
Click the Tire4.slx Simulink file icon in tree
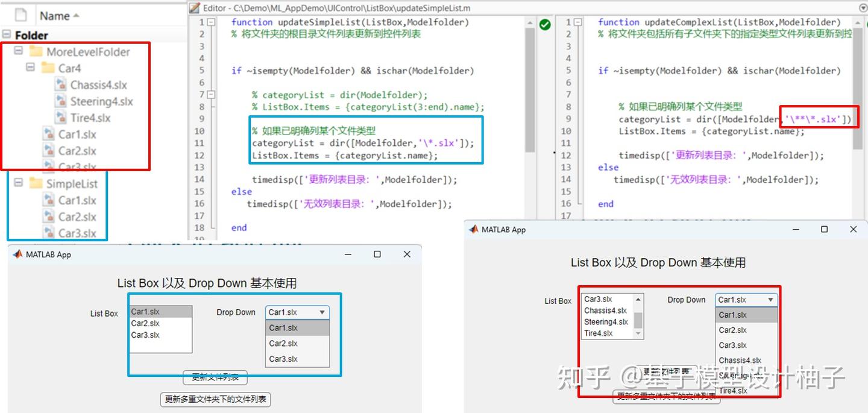(x=60, y=118)
